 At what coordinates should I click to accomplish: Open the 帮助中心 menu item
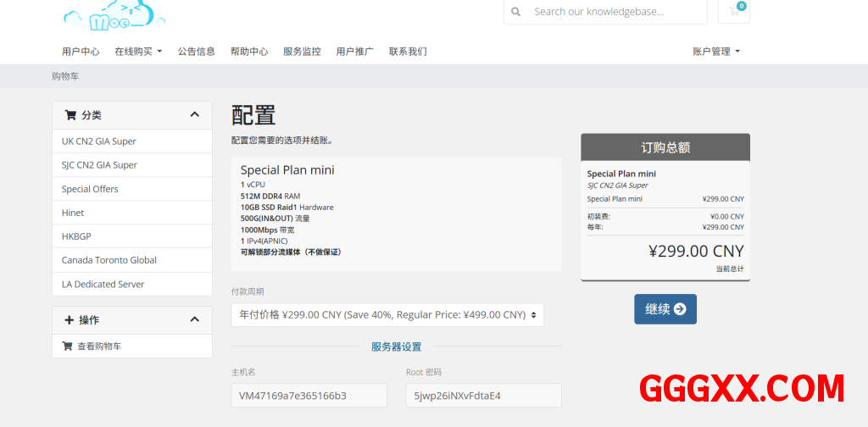(249, 52)
